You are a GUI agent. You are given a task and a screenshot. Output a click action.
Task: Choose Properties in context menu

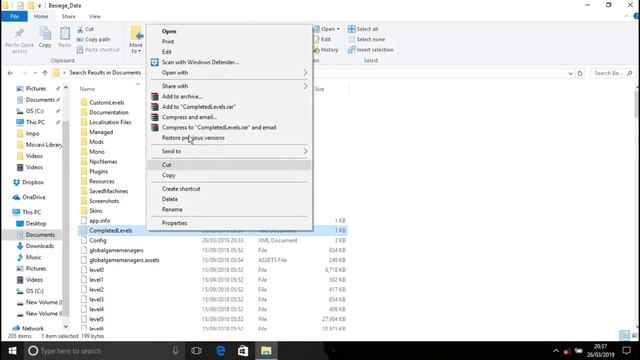pyautogui.click(x=230, y=223)
